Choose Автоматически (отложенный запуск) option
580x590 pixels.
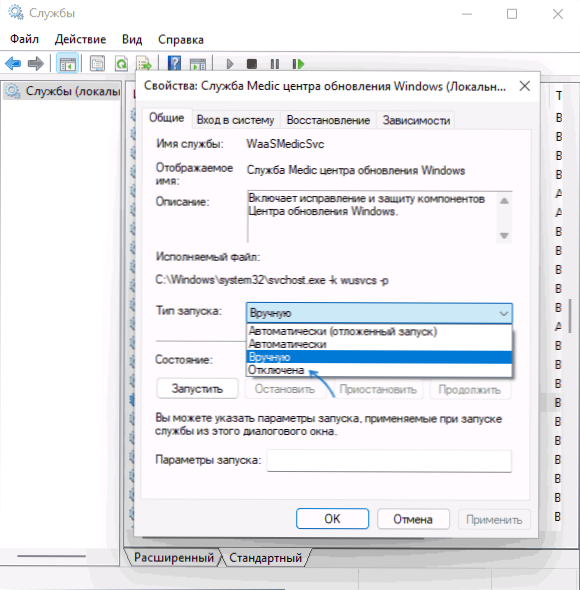coord(379,331)
